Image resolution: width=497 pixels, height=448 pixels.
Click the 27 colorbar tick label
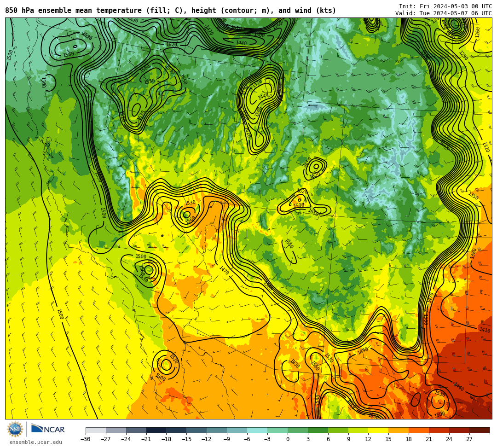coord(469,439)
